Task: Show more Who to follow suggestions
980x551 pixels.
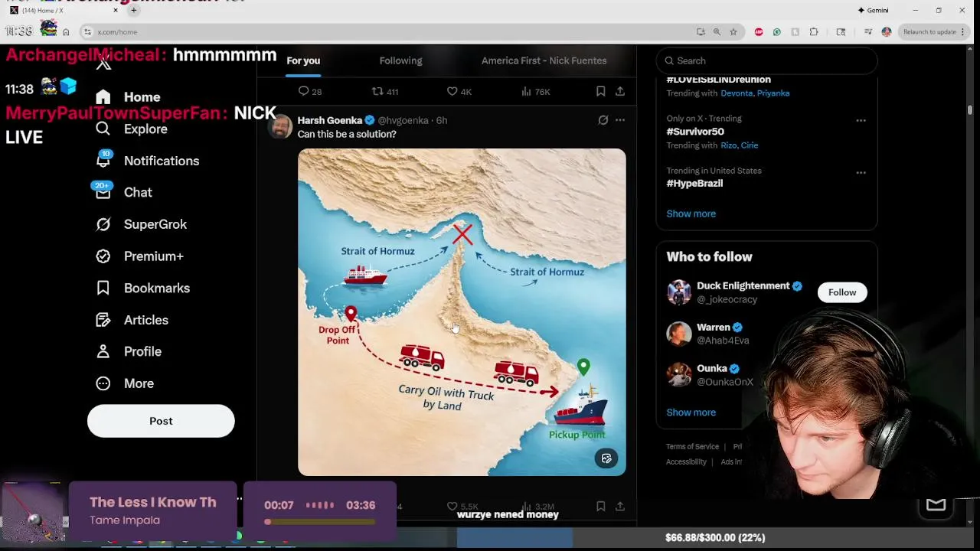Action: (x=691, y=412)
